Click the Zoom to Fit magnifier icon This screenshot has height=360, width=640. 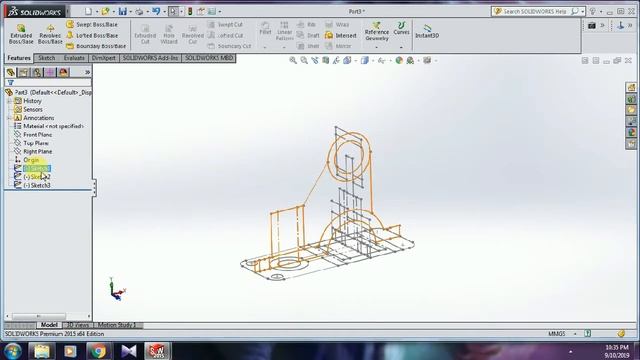(293, 60)
